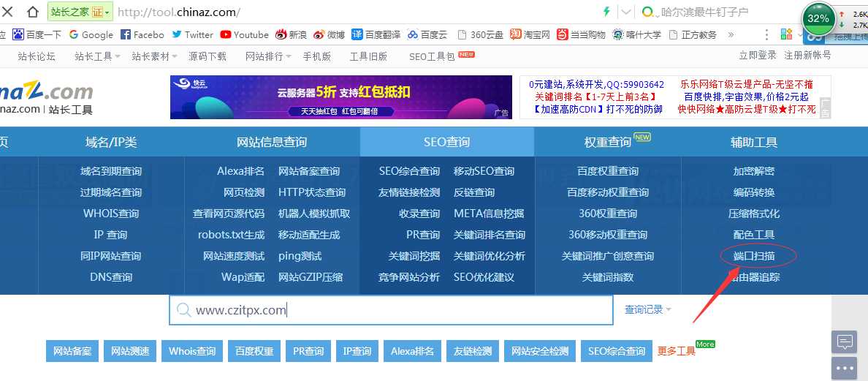This screenshot has height=381, width=868.
Task: Select the 辅助工具 navigation tab
Action: tap(754, 142)
